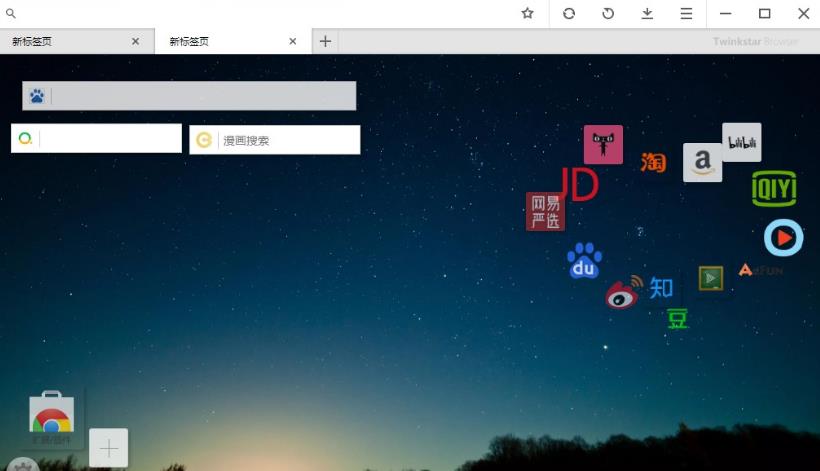820x471 pixels.
Task: Select the second 新标签页 tab
Action: coord(233,41)
